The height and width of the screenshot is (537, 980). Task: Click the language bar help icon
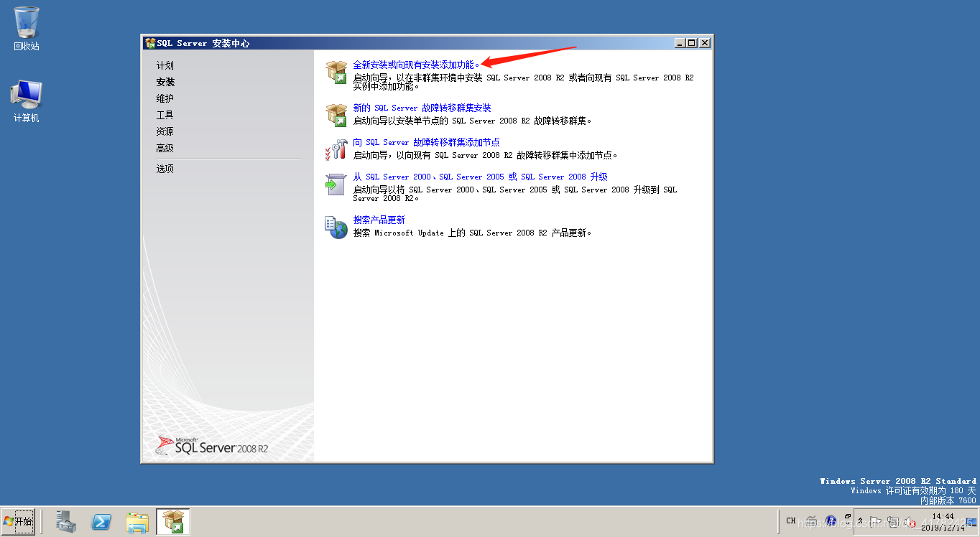831,520
